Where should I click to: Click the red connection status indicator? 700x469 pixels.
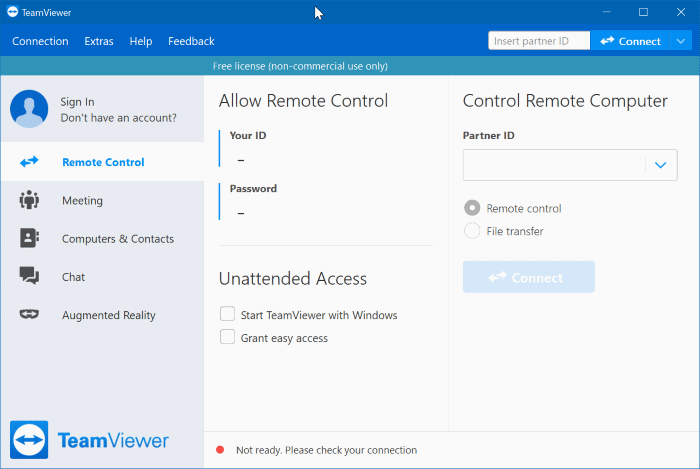[x=220, y=450]
